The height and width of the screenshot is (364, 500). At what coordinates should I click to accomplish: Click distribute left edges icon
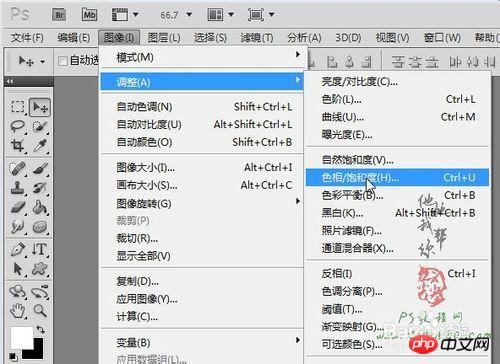coord(455,62)
